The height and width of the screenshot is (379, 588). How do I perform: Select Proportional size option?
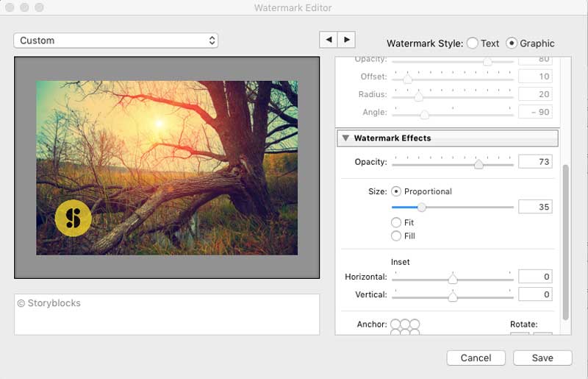(397, 191)
